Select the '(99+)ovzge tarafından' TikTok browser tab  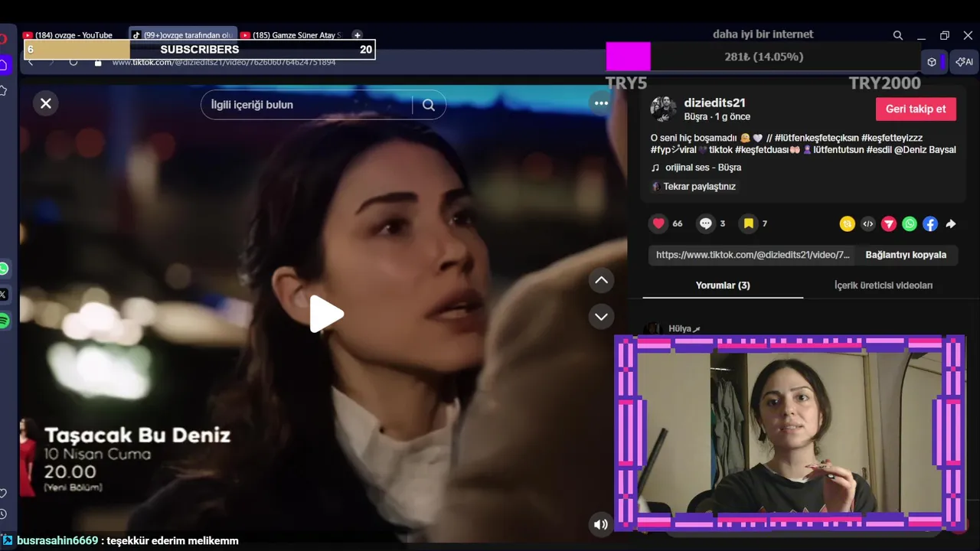click(x=183, y=35)
